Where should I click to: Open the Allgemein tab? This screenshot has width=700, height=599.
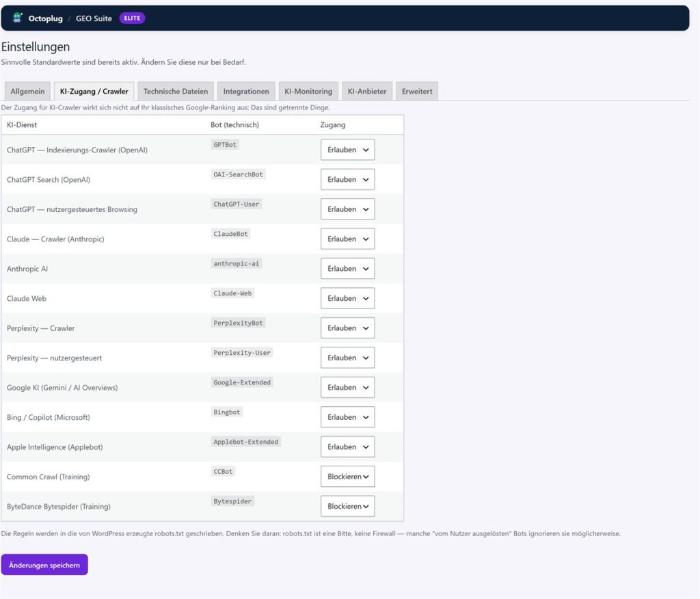click(x=27, y=91)
